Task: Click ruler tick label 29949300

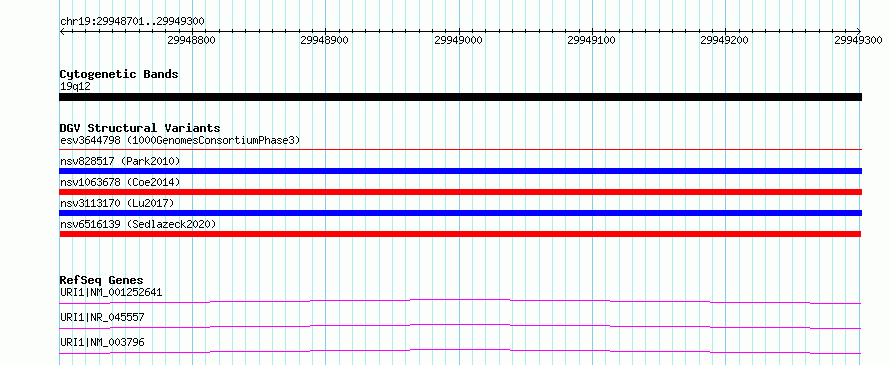Action: [x=859, y=40]
